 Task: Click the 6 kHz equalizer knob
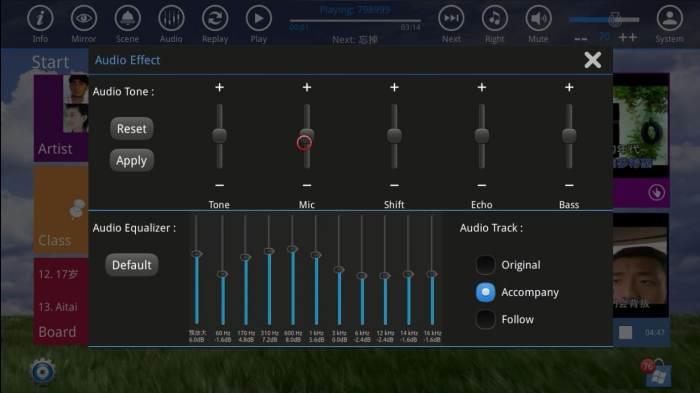coord(362,276)
